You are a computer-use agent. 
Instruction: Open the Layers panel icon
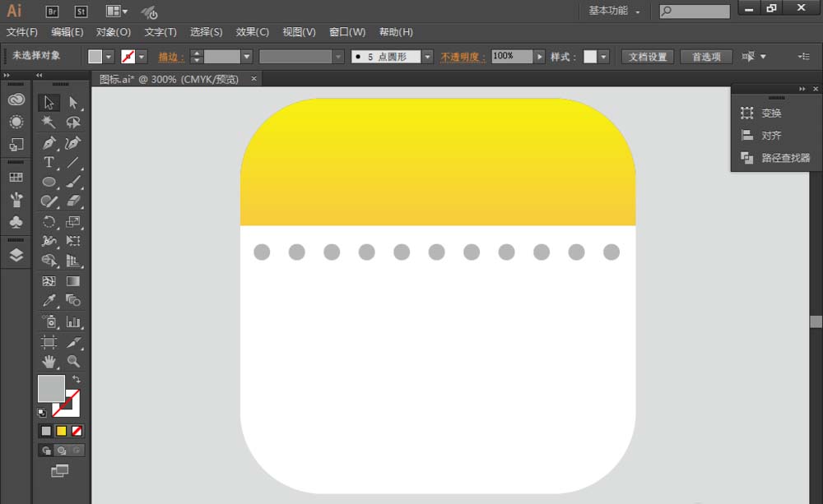16,255
